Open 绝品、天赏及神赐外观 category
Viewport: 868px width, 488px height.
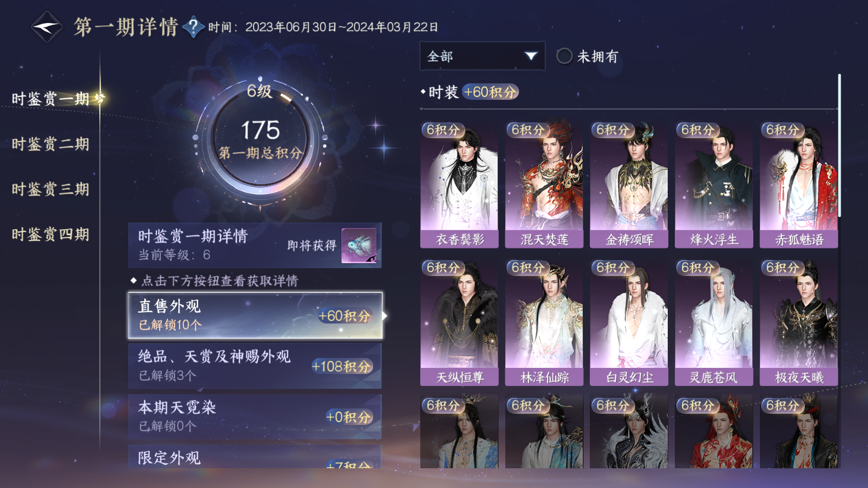click(x=255, y=366)
